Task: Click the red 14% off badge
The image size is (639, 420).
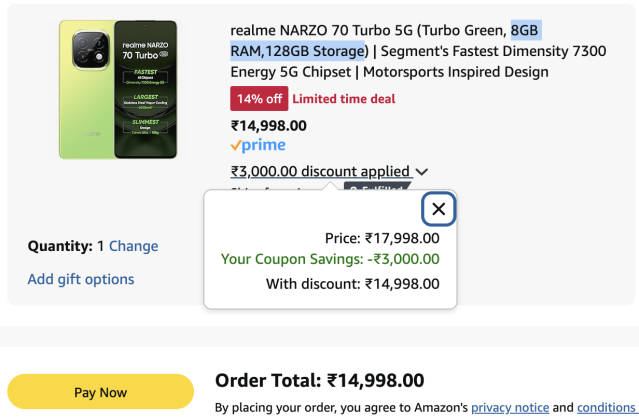Action: pyautogui.click(x=258, y=99)
